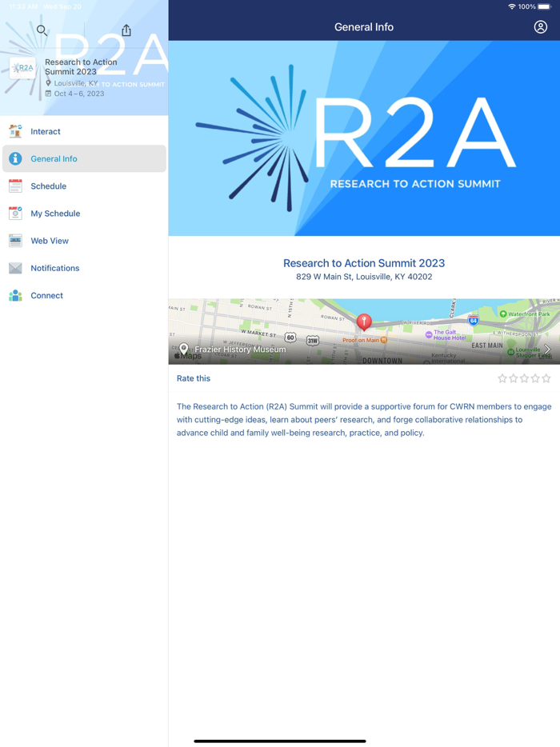The width and height of the screenshot is (560, 747).
Task: Tap the R2A summit banner image
Action: [364, 138]
